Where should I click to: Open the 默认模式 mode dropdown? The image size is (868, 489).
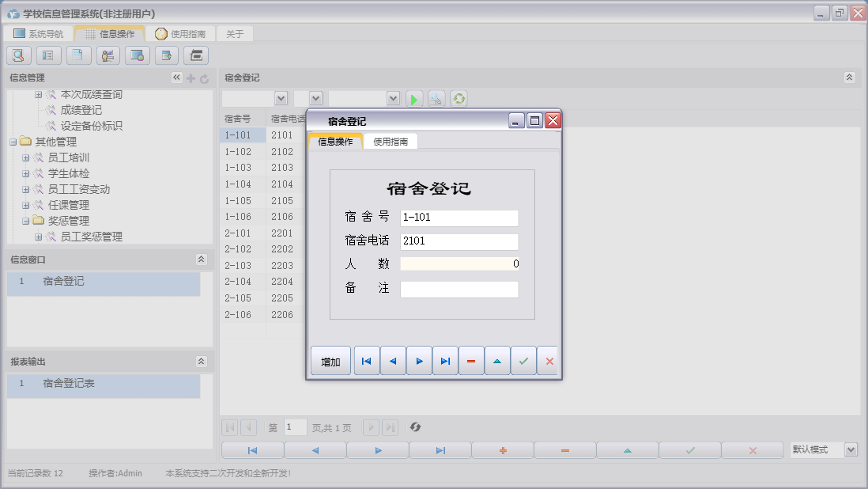tap(851, 449)
